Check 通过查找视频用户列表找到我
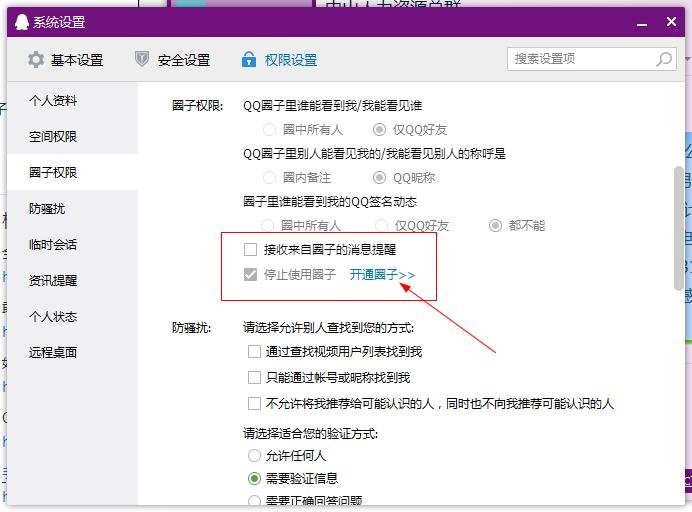The image size is (692, 512). (254, 352)
